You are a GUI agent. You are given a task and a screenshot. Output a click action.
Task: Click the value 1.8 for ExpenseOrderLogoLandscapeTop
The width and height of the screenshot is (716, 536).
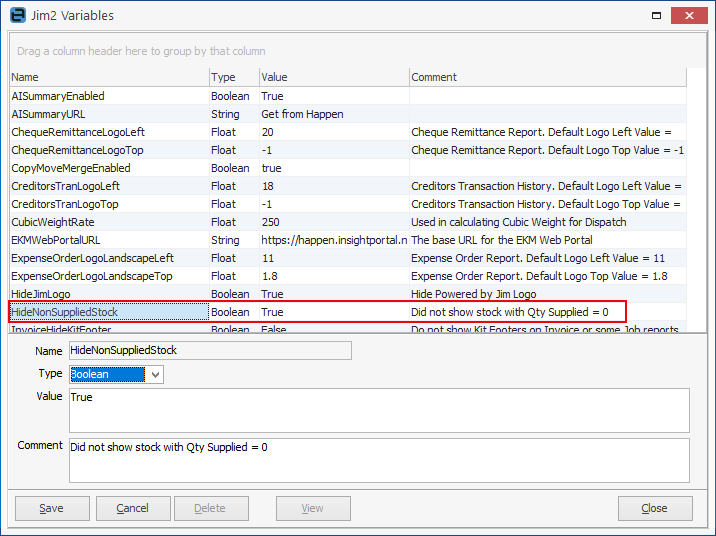tap(334, 276)
